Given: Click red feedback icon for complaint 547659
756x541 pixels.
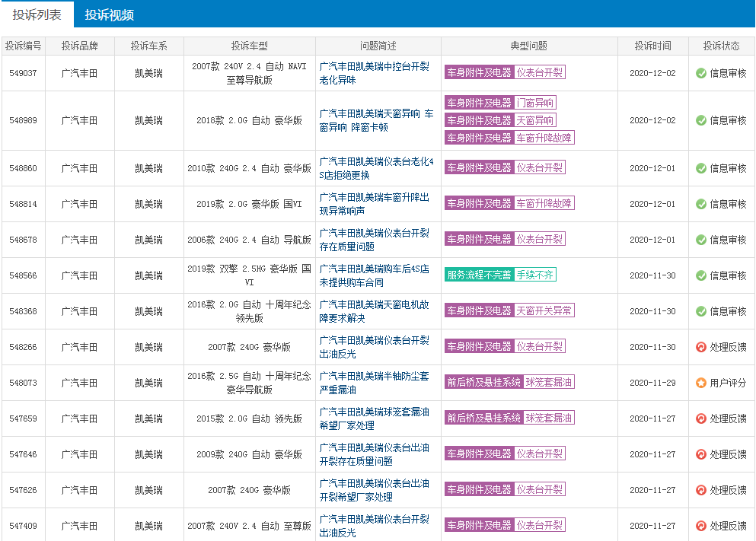Looking at the screenshot, I should (701, 418).
